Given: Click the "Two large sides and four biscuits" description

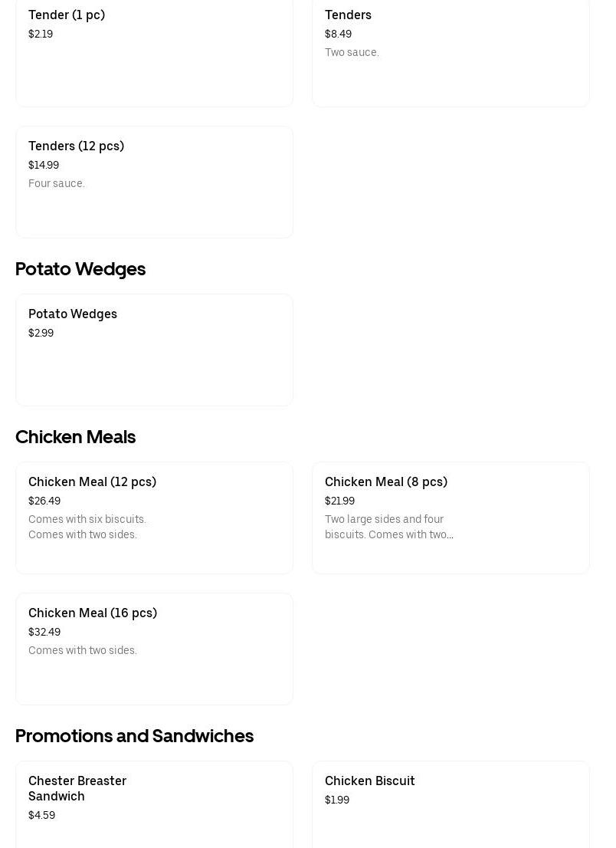Looking at the screenshot, I should click(388, 527).
